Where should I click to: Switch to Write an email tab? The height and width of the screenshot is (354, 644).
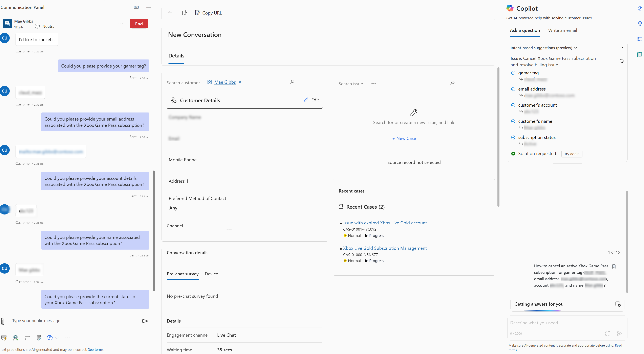click(x=562, y=30)
